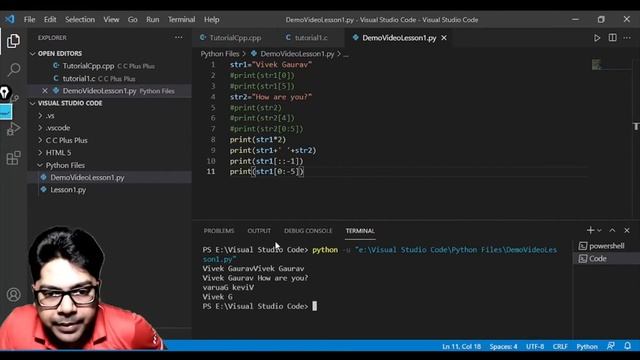The image size is (640, 360).
Task: Click the editor minimap preview
Action: [x=596, y=64]
